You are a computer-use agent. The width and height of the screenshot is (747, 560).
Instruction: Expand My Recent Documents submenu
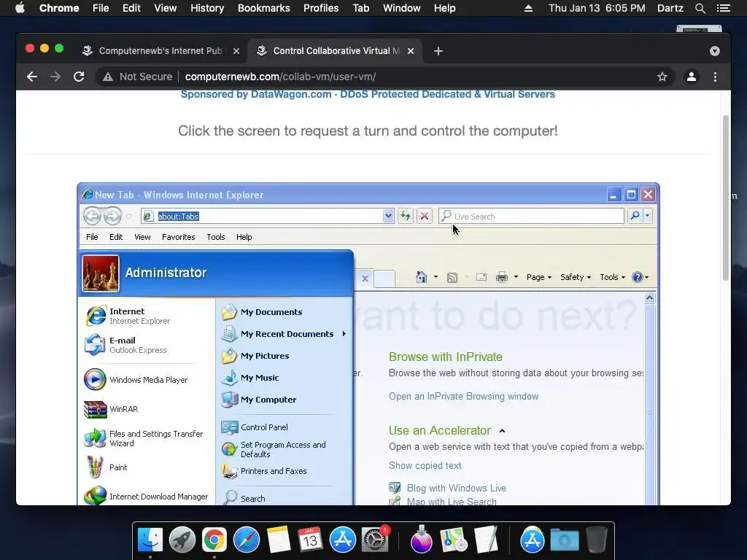point(344,334)
